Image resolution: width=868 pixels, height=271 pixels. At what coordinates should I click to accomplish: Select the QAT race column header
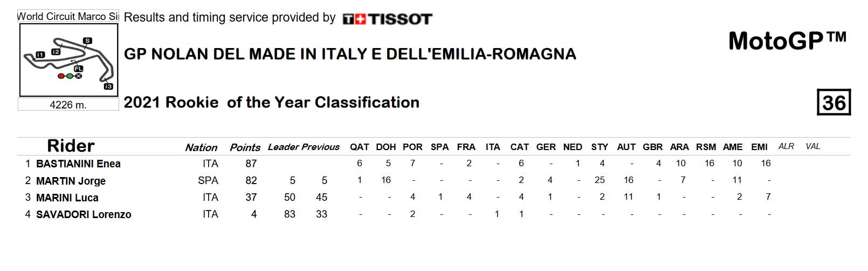pos(360,147)
